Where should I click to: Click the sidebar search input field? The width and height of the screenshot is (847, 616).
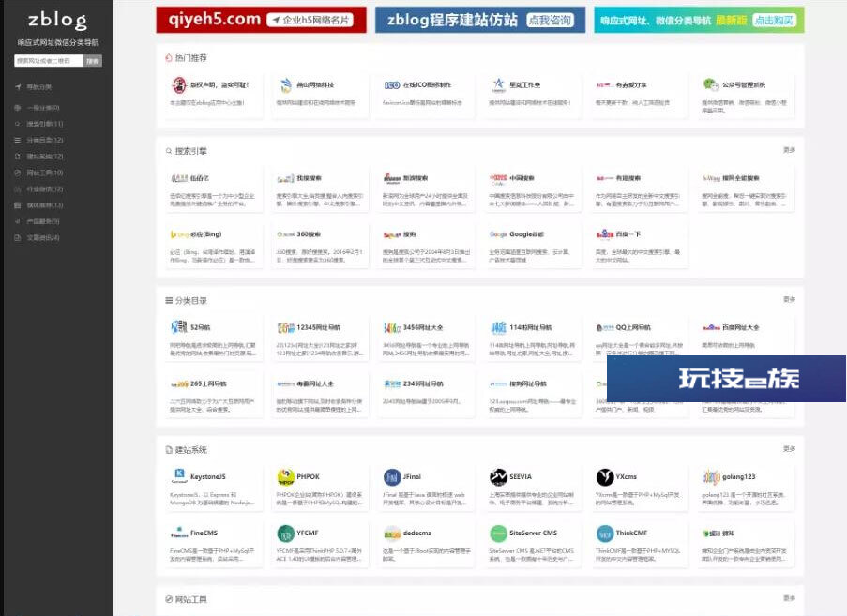pos(49,61)
